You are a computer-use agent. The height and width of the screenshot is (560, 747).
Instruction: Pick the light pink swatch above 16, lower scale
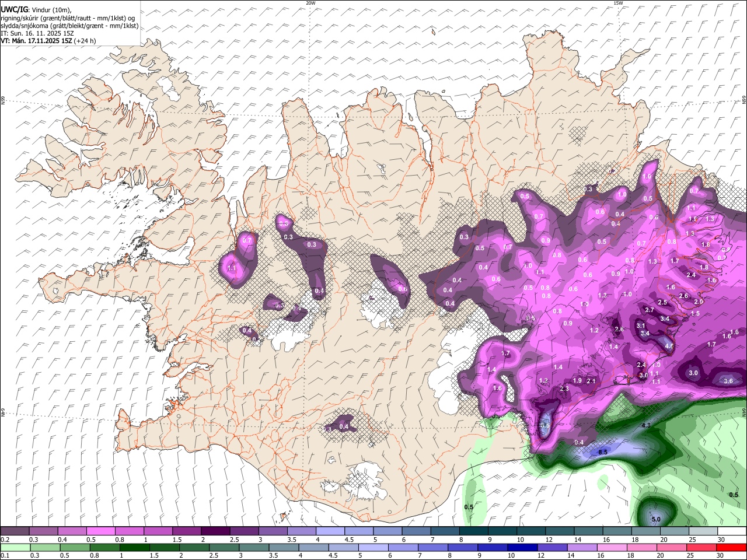(612, 547)
